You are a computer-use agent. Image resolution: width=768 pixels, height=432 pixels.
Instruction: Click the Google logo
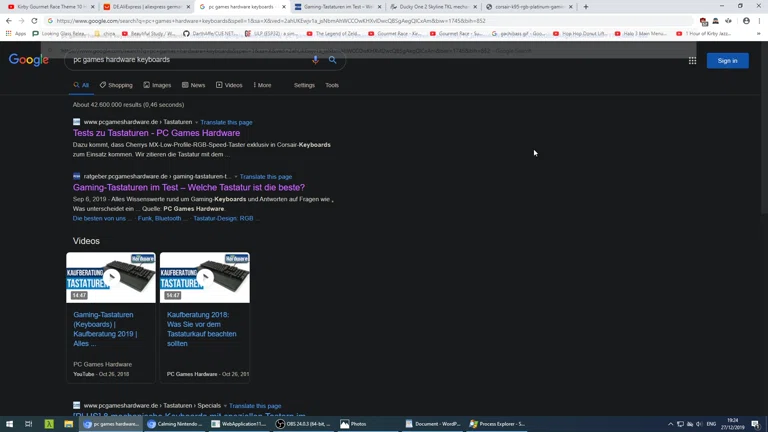point(29,60)
